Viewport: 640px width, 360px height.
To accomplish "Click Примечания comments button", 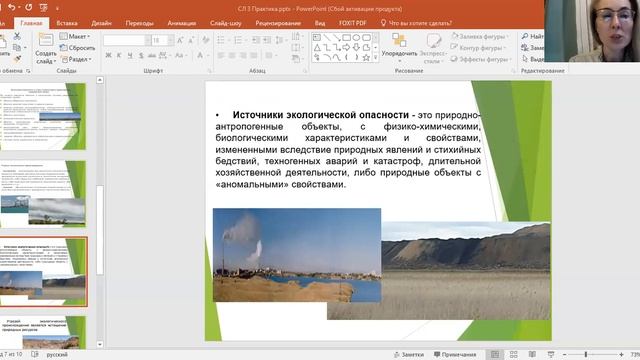I will point(455,354).
